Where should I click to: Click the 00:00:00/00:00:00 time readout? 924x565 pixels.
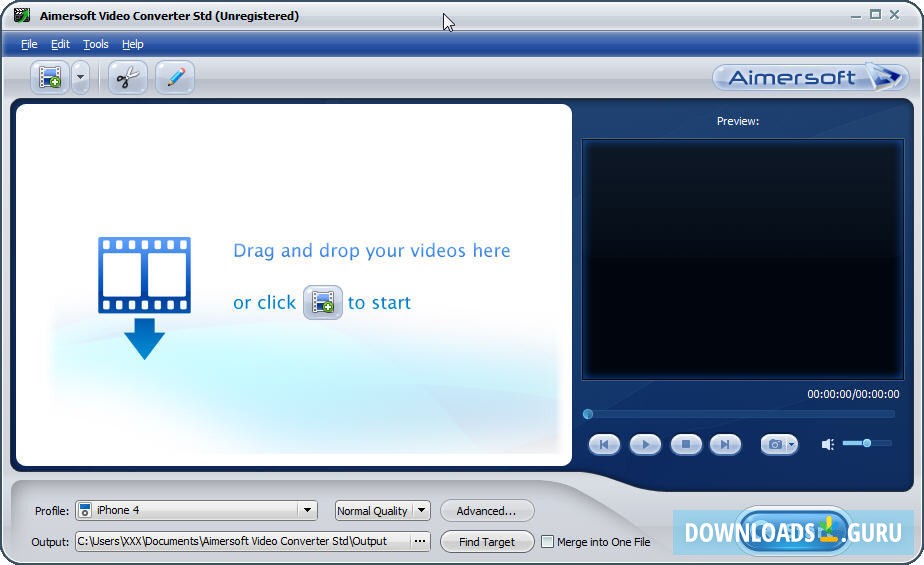coord(853,394)
